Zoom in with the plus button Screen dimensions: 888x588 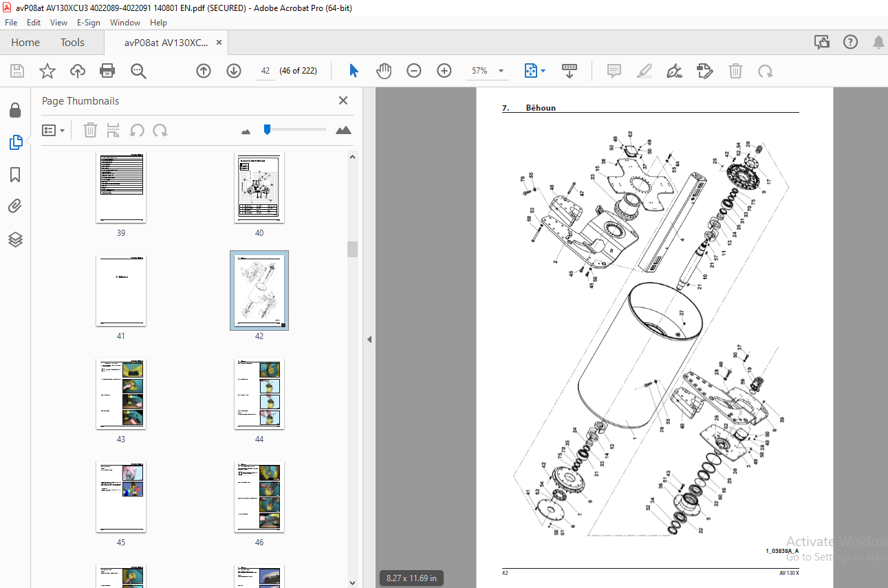444,71
